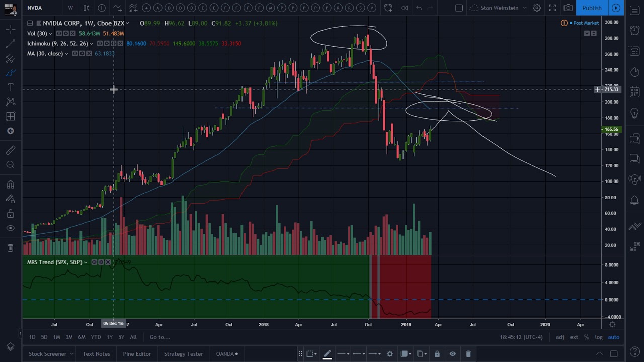The image size is (644, 362).
Task: Toggle hide all drawings eye in left toolbar
Action: 10,228
